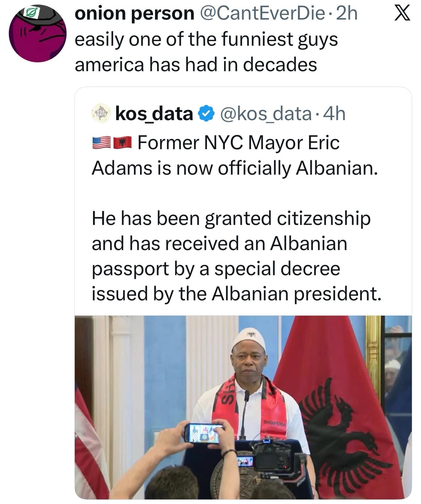
Task: Click the Albanian flag emoji
Action: 122,143
